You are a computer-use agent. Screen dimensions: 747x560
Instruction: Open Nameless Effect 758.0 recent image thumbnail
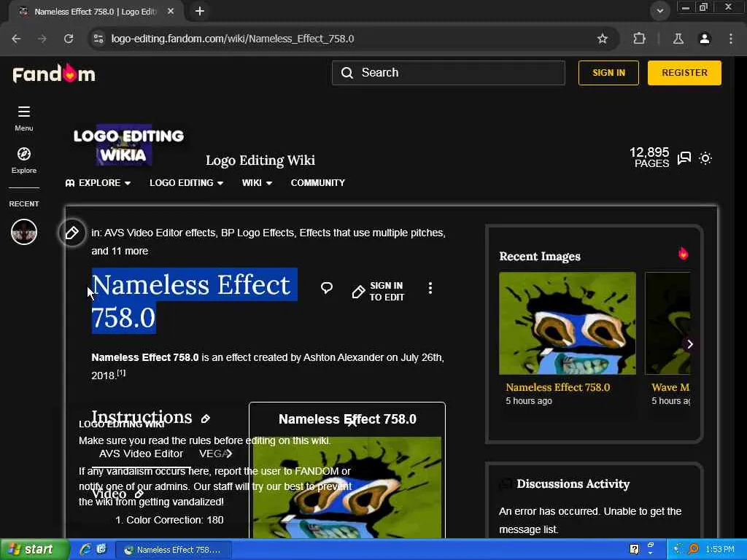tap(568, 323)
